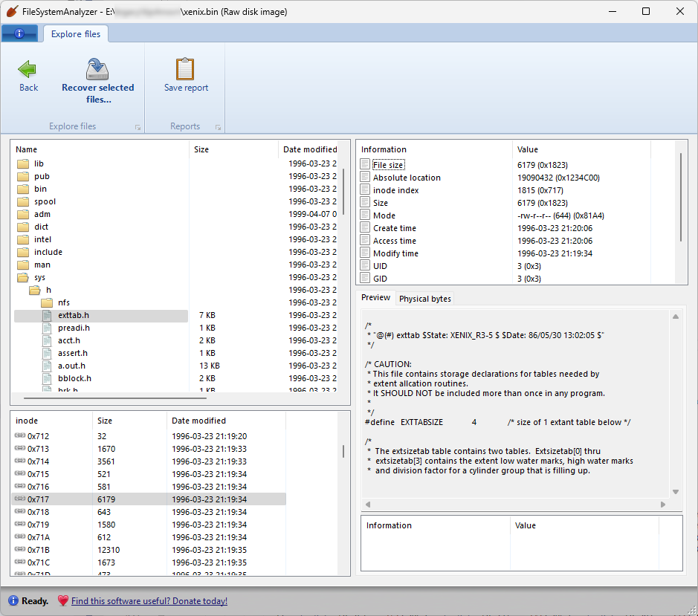Select the include folder in the tree
Screen dimensions: 698x616
(48, 252)
